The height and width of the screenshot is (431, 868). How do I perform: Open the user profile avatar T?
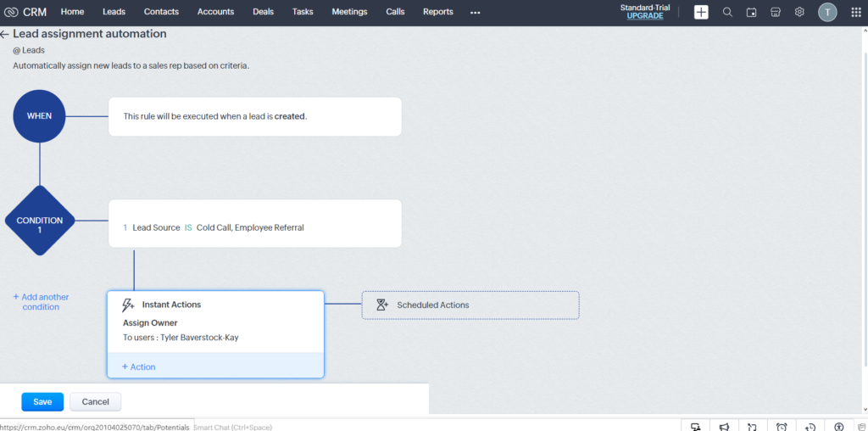pos(827,12)
